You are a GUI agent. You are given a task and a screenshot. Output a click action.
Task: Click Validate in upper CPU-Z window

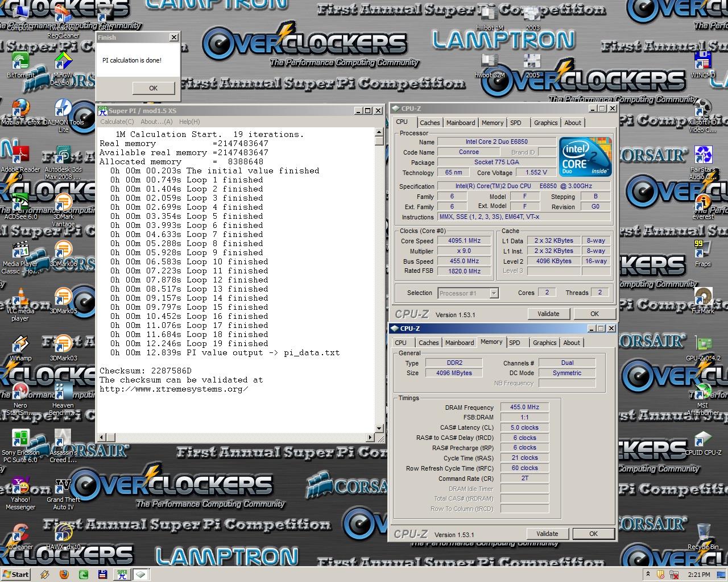pos(548,314)
